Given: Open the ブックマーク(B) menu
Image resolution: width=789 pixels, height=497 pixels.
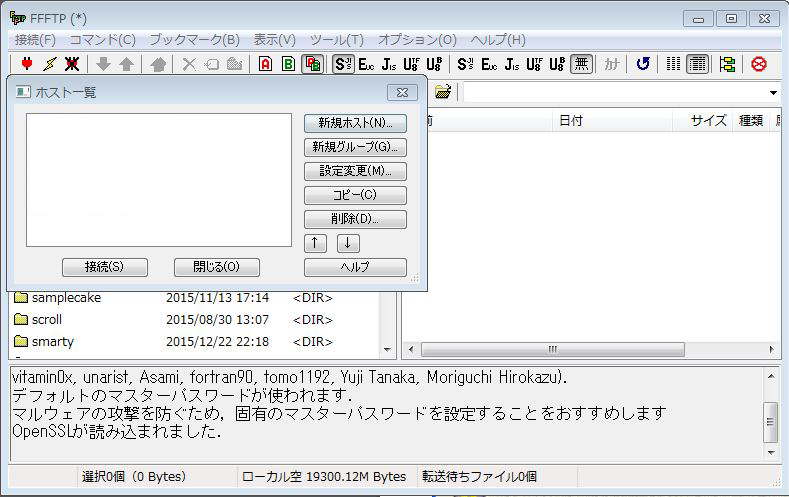Looking at the screenshot, I should (194, 40).
